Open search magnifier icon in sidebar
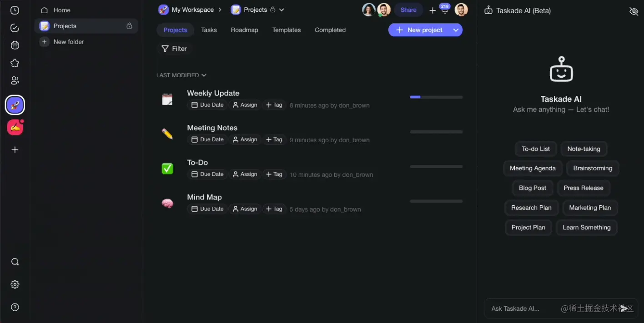The height and width of the screenshot is (323, 644). [15, 262]
